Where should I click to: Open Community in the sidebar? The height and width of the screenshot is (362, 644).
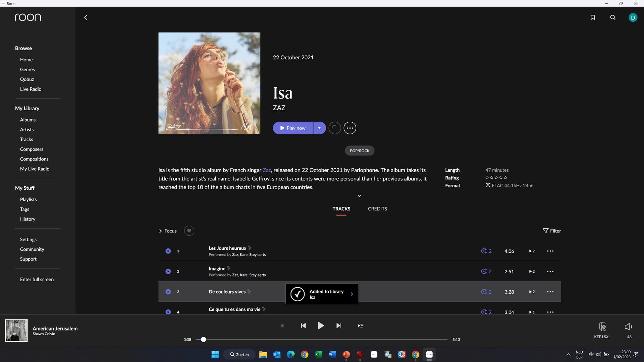pyautogui.click(x=32, y=249)
